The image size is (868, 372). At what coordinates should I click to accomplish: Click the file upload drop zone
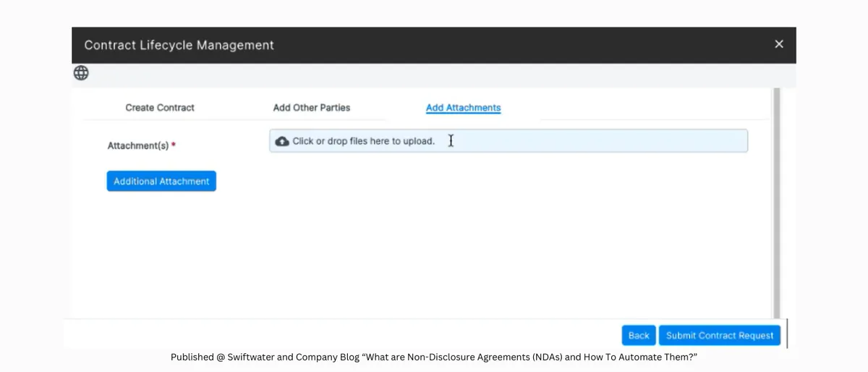click(x=509, y=141)
